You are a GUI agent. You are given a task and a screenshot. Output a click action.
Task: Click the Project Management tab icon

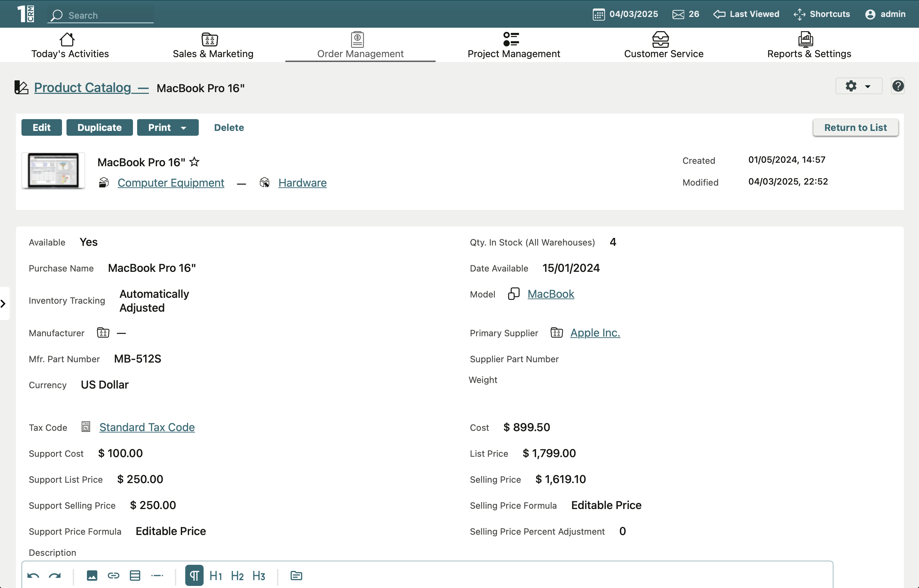coord(511,39)
